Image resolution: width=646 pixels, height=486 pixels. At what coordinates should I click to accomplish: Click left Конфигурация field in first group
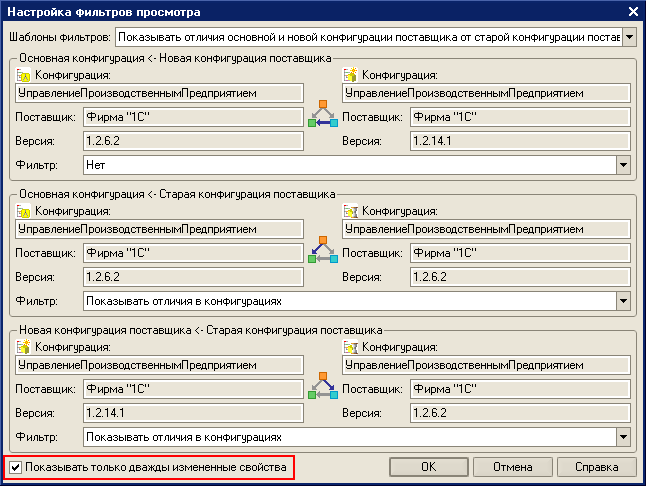[x=159, y=93]
